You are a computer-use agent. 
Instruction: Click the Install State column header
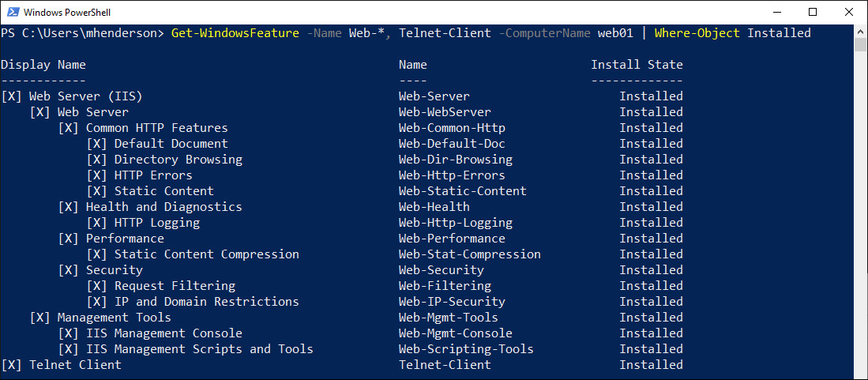tap(637, 65)
